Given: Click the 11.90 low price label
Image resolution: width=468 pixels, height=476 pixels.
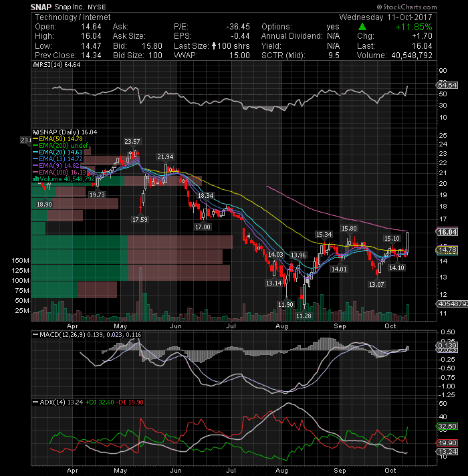Looking at the screenshot, I should coord(285,304).
